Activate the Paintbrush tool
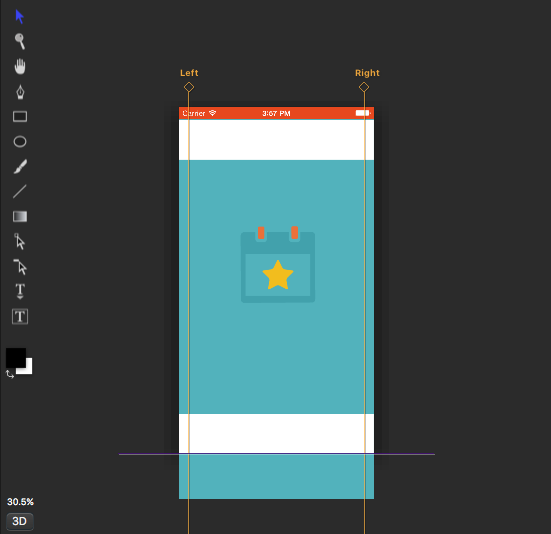 [20, 167]
